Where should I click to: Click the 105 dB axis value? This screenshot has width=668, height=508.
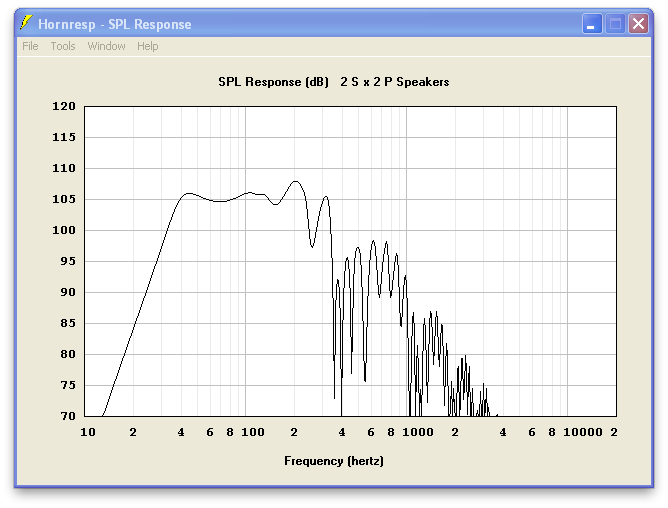(x=64, y=199)
